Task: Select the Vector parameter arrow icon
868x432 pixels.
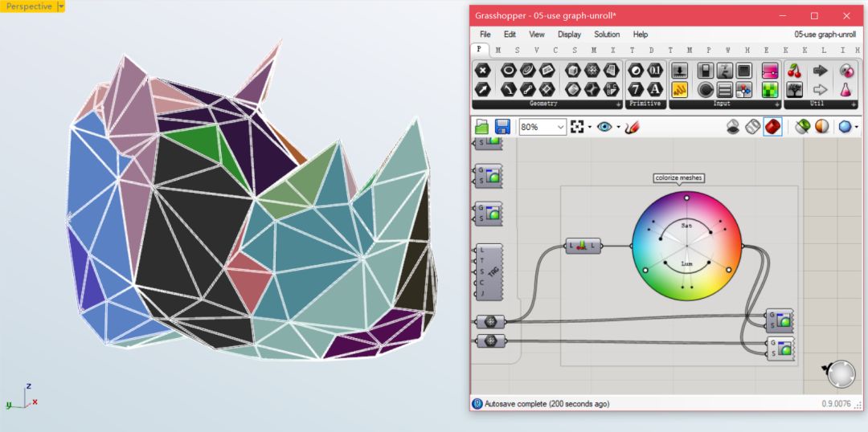Action: tap(483, 89)
